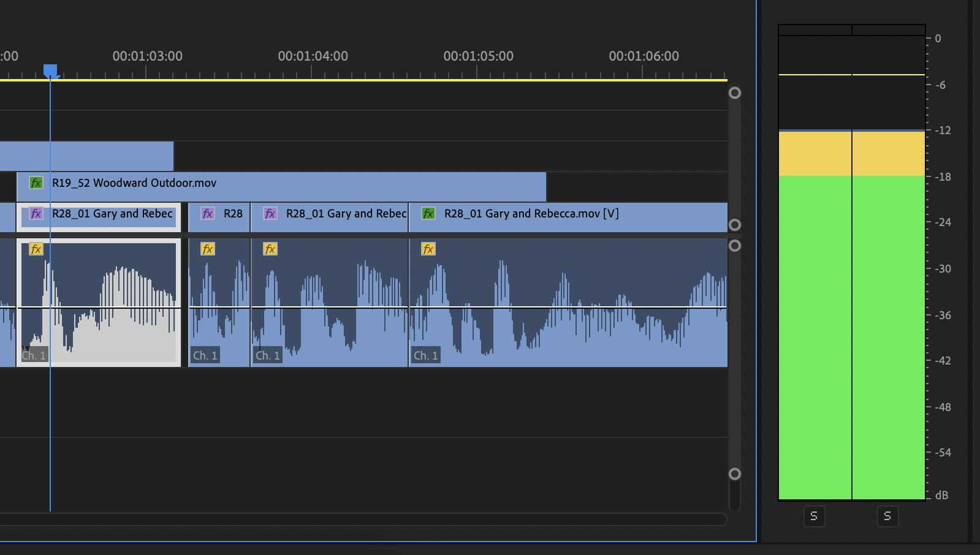980x555 pixels.
Task: Click purple fx badge on selected R28_01 video clip
Action: click(36, 214)
